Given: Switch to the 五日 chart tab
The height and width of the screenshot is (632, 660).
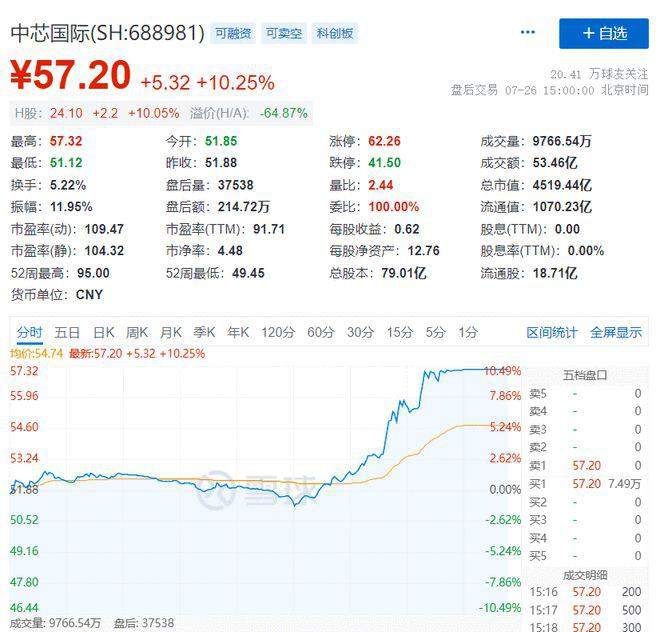Looking at the screenshot, I should [67, 332].
